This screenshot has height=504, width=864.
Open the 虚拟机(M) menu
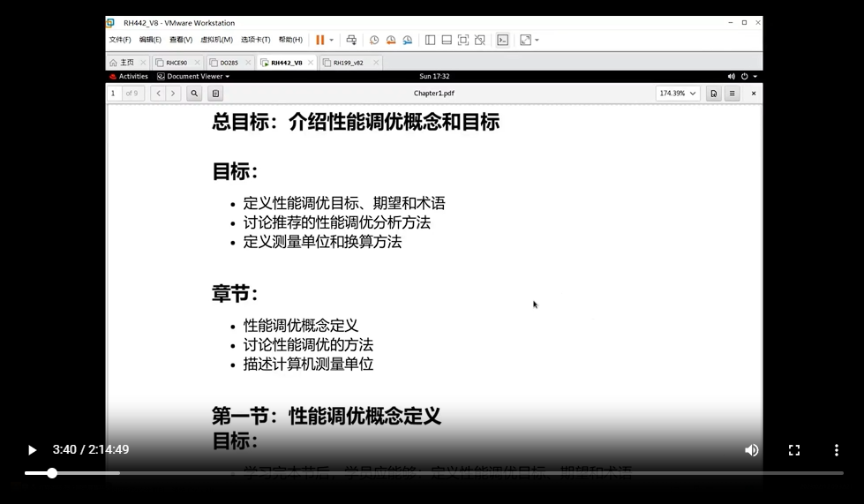tap(216, 40)
